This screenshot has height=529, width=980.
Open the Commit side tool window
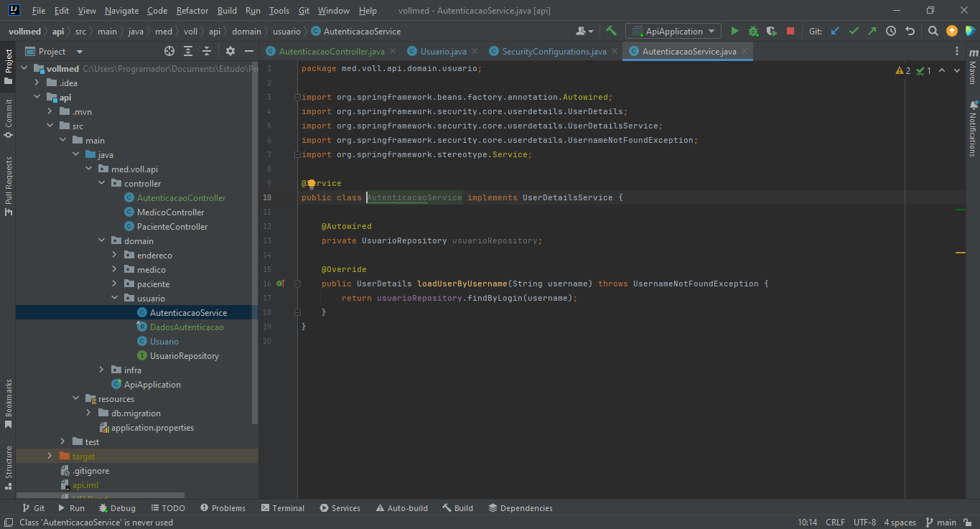9,118
